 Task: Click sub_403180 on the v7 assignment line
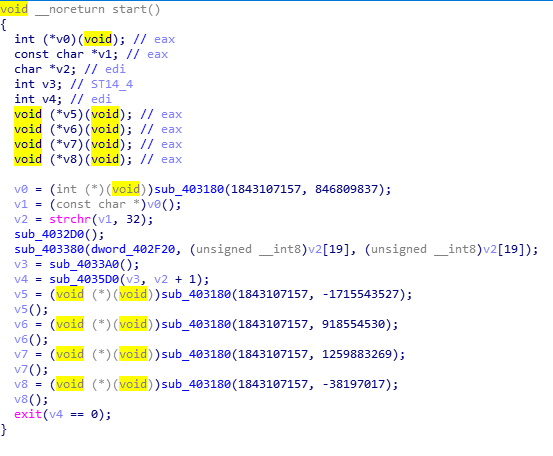click(196, 354)
